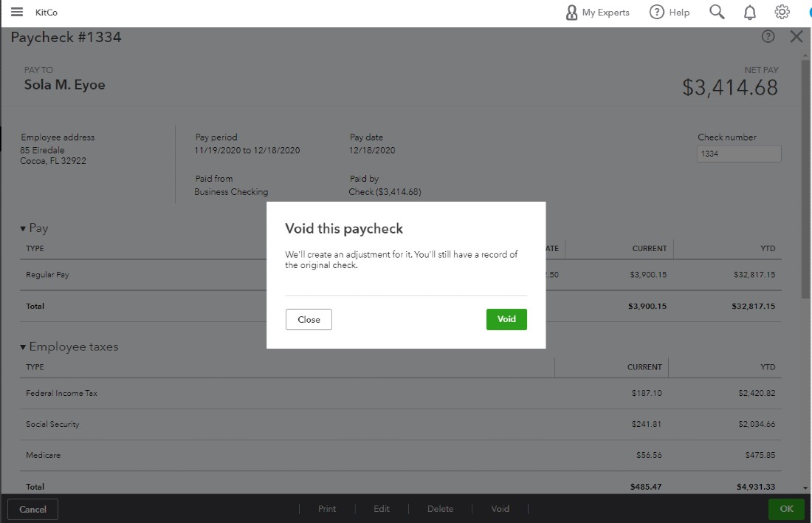Select Delete in the footer bar

440,508
